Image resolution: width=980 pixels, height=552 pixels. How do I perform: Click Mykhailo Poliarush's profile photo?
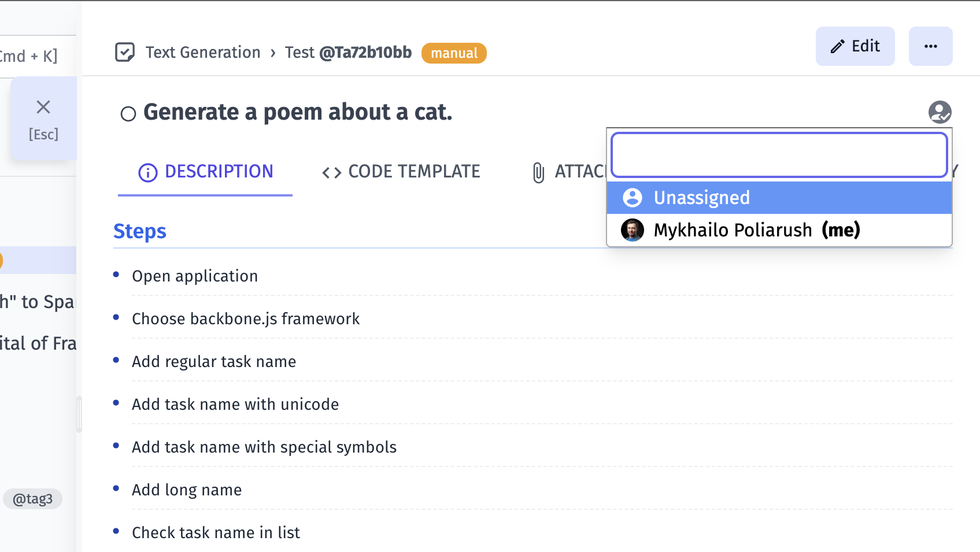click(x=632, y=230)
